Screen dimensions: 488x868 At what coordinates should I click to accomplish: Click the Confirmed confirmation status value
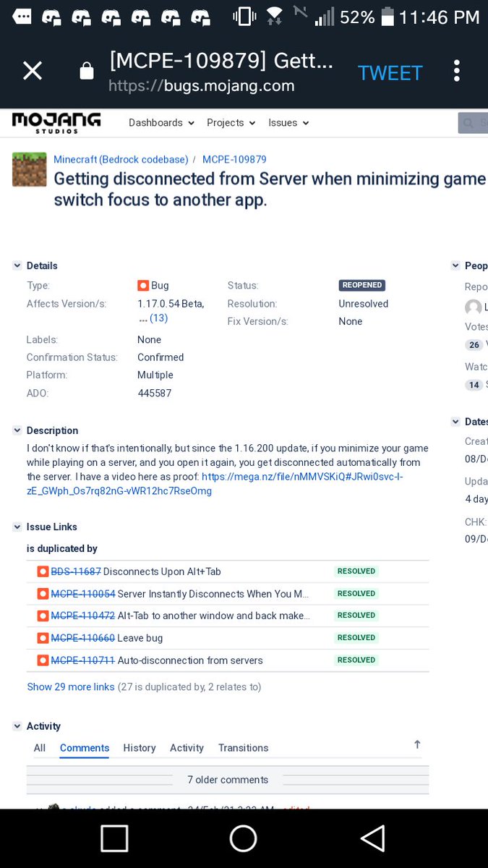coord(160,357)
